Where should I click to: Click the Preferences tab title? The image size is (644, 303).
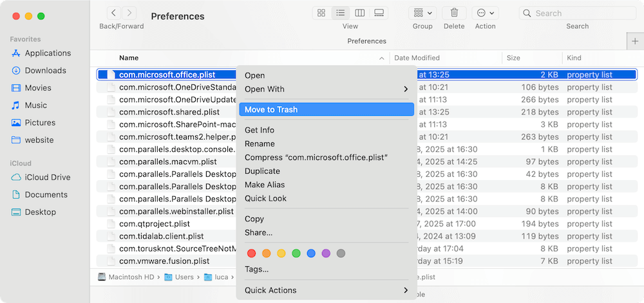367,41
